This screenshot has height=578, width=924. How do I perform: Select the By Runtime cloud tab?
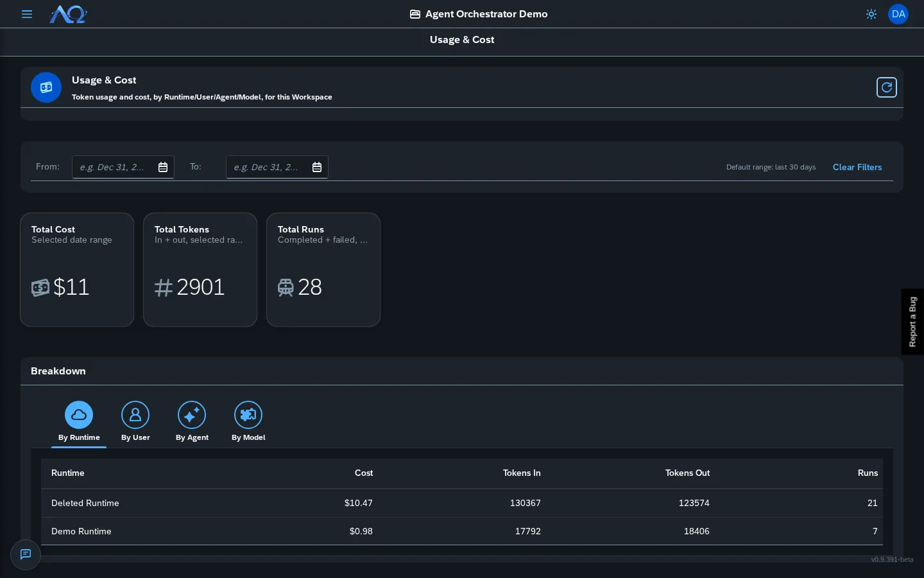click(x=79, y=422)
